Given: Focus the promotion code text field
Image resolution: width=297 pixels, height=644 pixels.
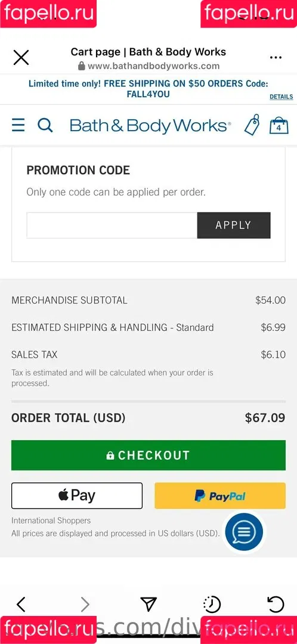Looking at the screenshot, I should coord(112,225).
